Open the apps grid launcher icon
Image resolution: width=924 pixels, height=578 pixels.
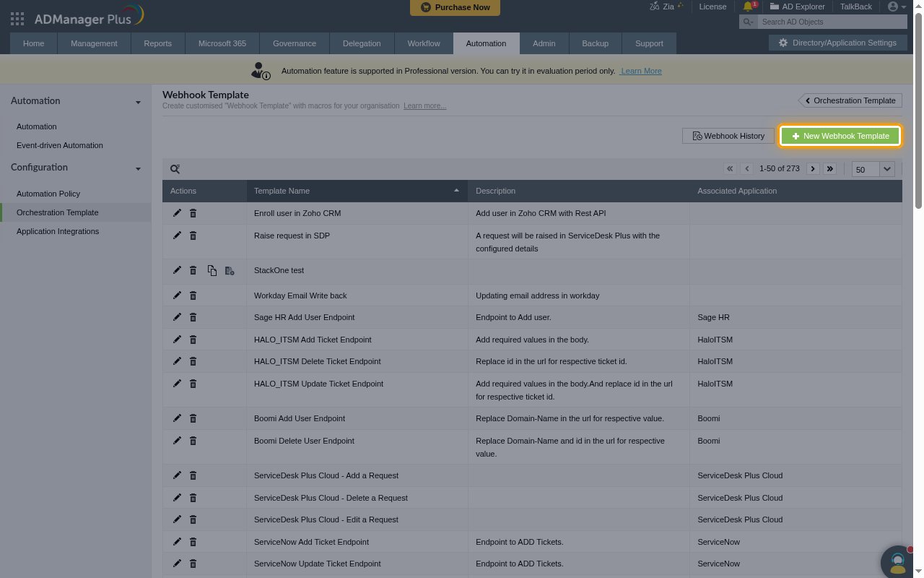pyautogui.click(x=18, y=20)
